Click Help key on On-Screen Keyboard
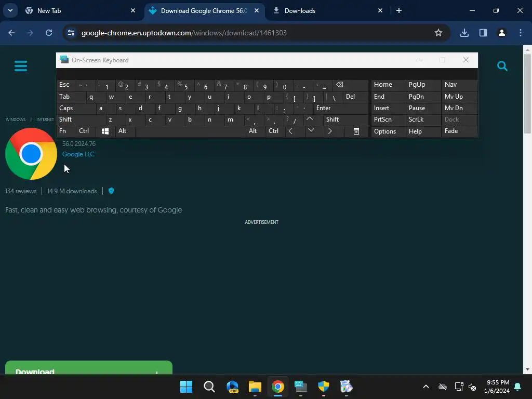 pyautogui.click(x=423, y=131)
